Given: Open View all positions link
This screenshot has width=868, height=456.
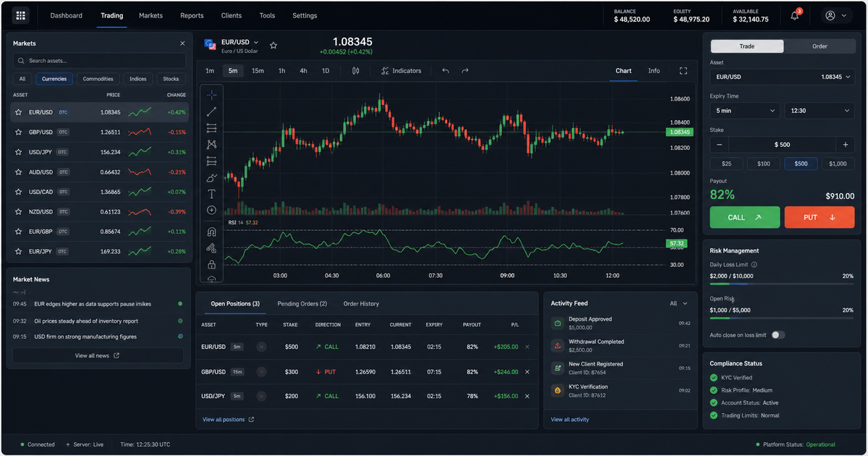Looking at the screenshot, I should tap(229, 420).
